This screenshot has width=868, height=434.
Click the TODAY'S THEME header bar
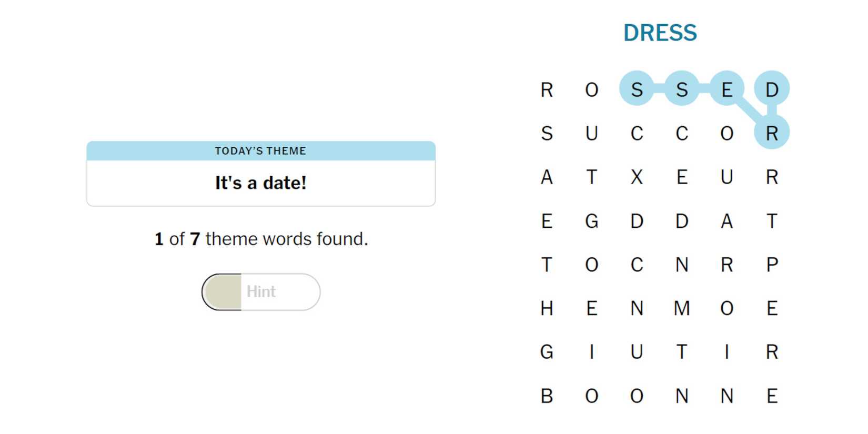[261, 151]
